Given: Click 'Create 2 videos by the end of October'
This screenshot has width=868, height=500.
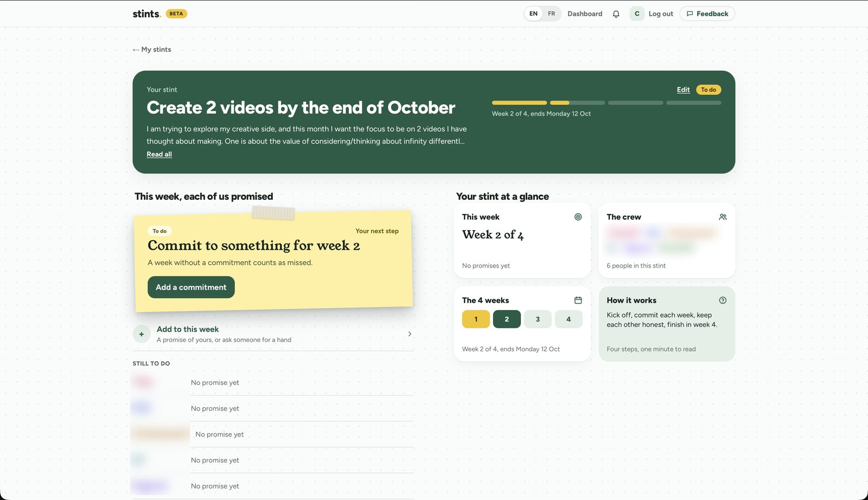Looking at the screenshot, I should click(x=301, y=107).
